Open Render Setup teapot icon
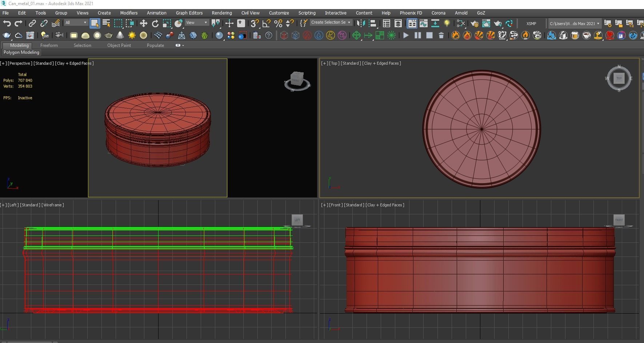This screenshot has width=644, height=343. 475,23
